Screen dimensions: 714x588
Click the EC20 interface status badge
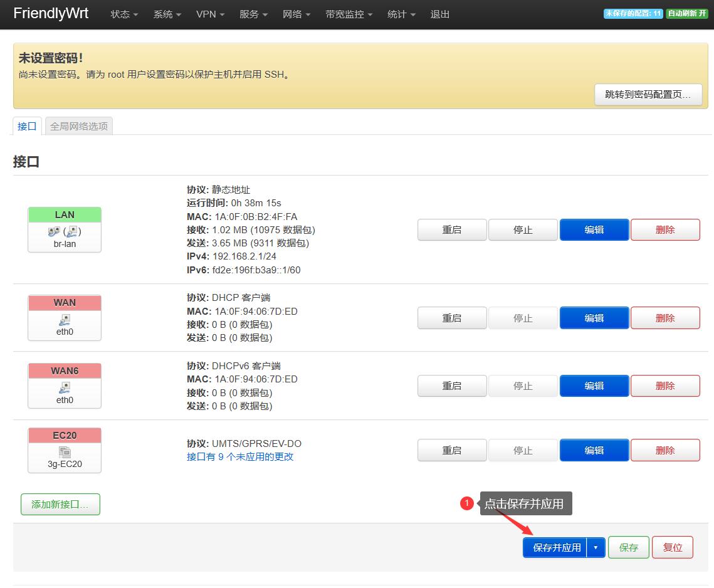tap(65, 435)
